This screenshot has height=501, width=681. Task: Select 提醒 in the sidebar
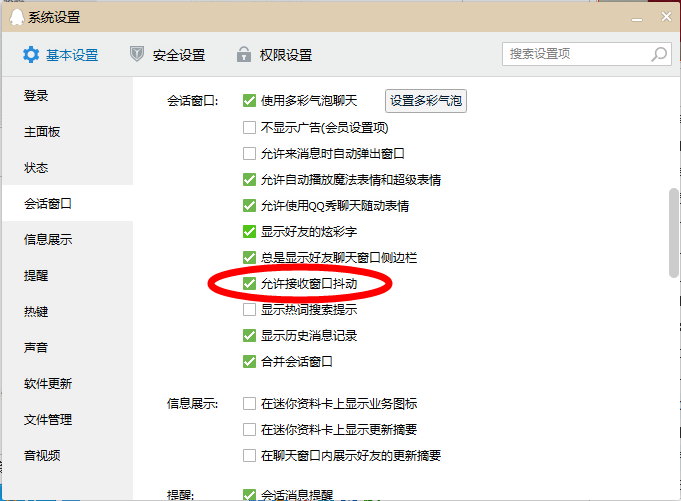point(68,276)
